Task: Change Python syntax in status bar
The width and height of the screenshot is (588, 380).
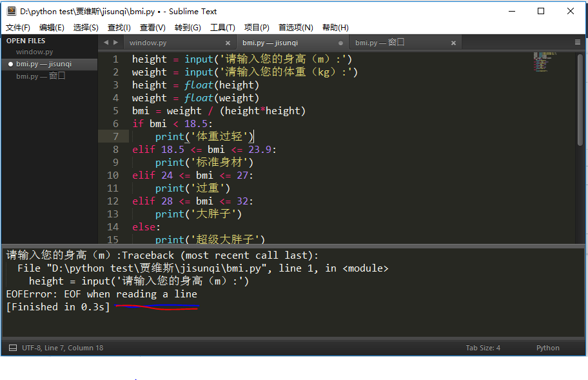Action: click(547, 348)
